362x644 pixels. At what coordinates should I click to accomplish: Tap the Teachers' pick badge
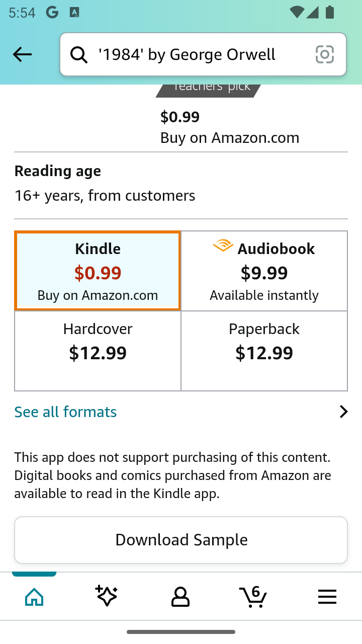[209, 89]
